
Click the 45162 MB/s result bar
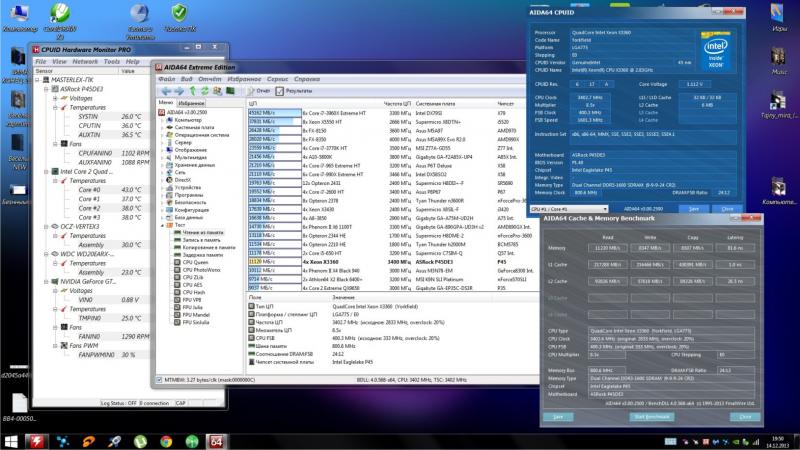[274, 113]
